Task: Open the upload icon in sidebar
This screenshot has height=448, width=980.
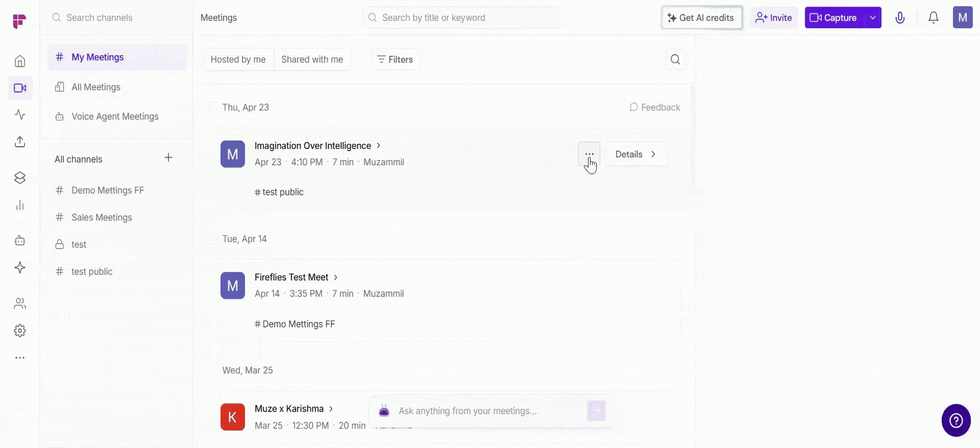Action: (x=20, y=141)
